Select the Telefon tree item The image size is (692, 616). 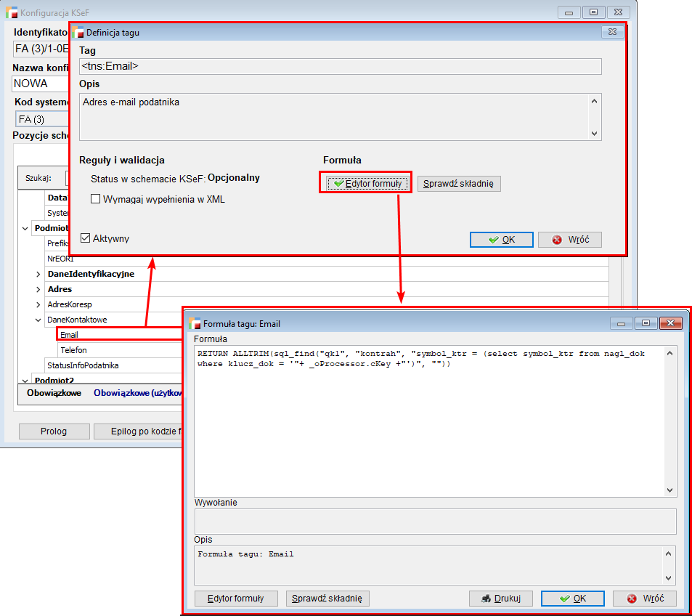(x=73, y=350)
